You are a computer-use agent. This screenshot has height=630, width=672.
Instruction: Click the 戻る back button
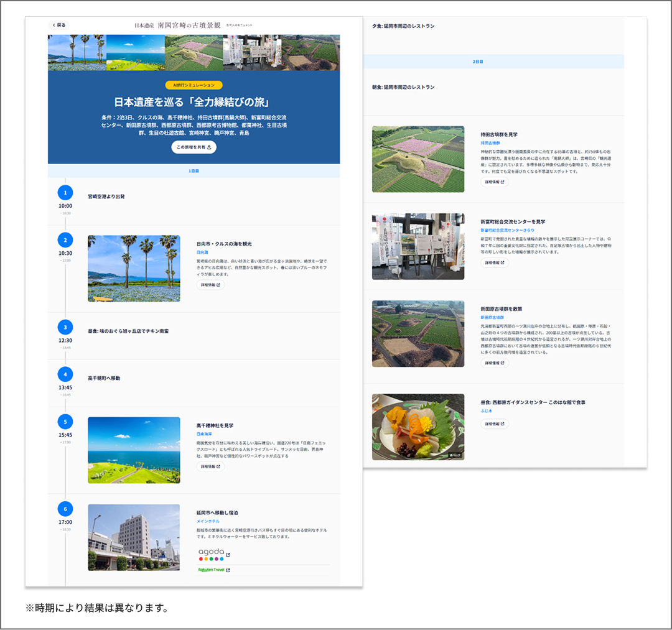tap(59, 25)
